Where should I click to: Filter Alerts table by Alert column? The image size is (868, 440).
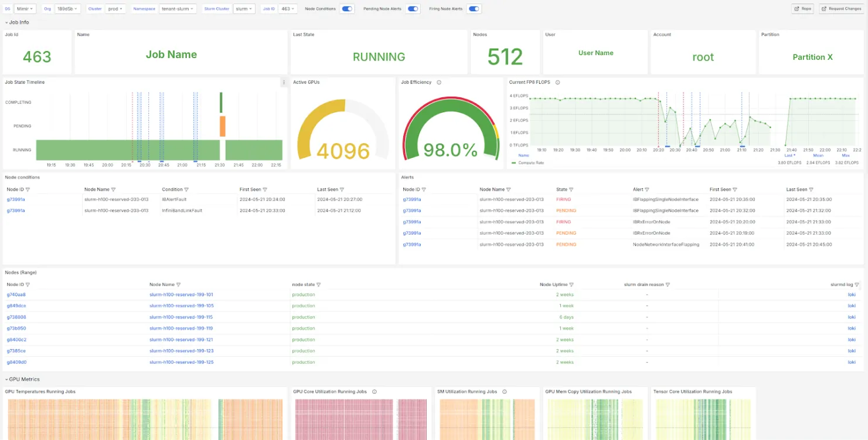[x=647, y=189]
